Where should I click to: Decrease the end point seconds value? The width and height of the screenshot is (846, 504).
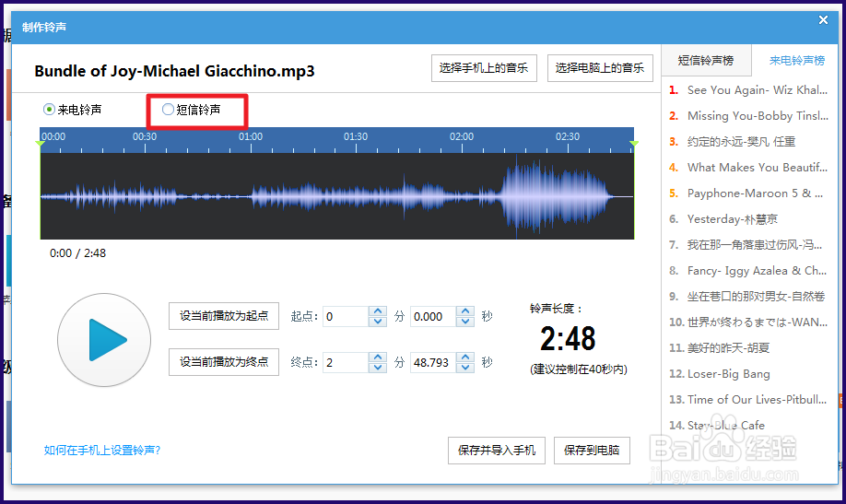[465, 367]
